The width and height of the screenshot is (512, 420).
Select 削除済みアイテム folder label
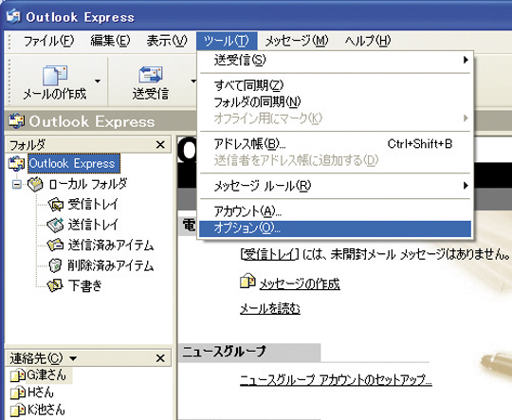pos(111,265)
